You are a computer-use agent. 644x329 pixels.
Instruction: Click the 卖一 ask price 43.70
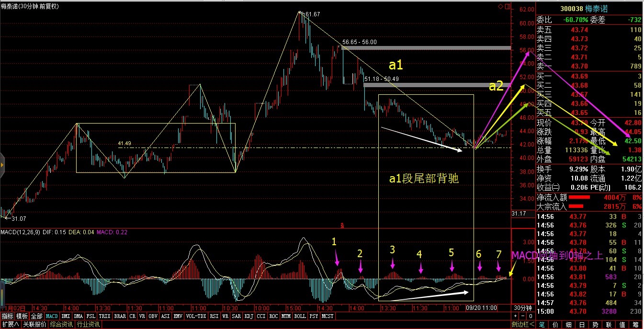579,66
